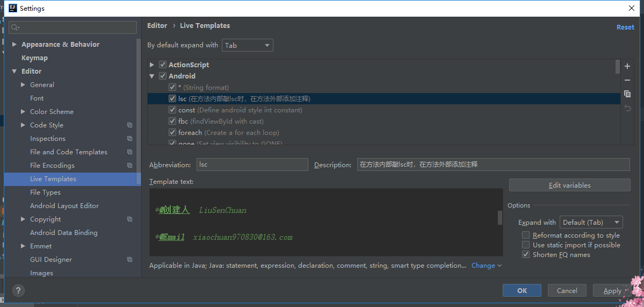Click the Apply button
Viewport: 644px width, 307px height.
[612, 290]
